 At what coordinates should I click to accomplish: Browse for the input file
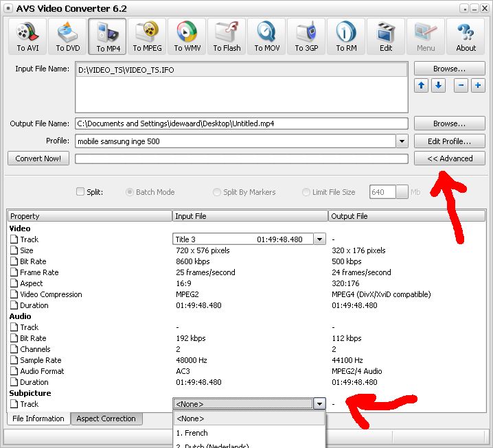pos(449,69)
